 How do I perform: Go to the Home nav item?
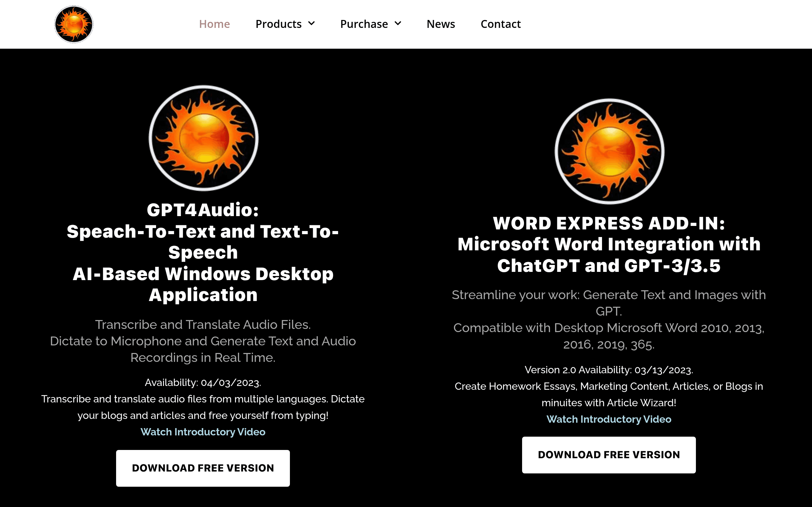pyautogui.click(x=214, y=24)
